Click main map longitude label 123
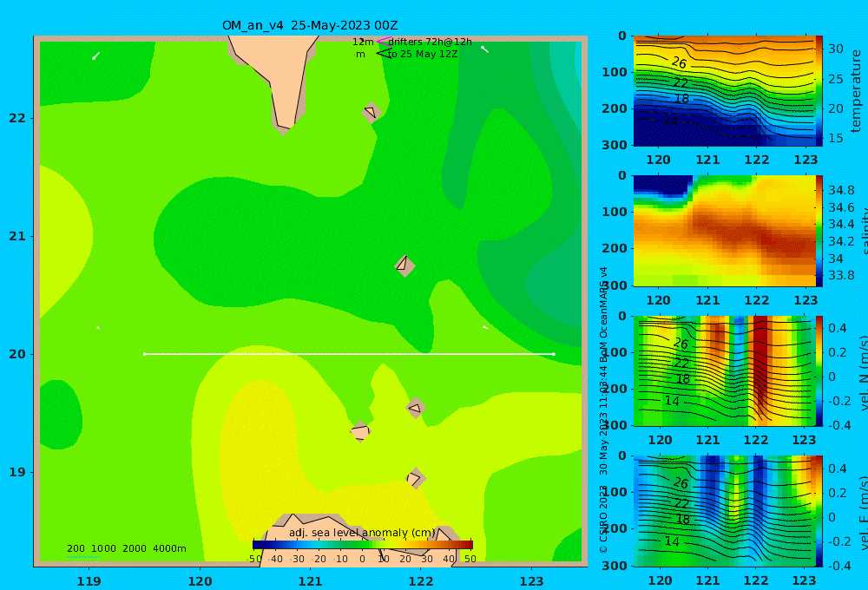This screenshot has height=590, width=868. pos(531,581)
